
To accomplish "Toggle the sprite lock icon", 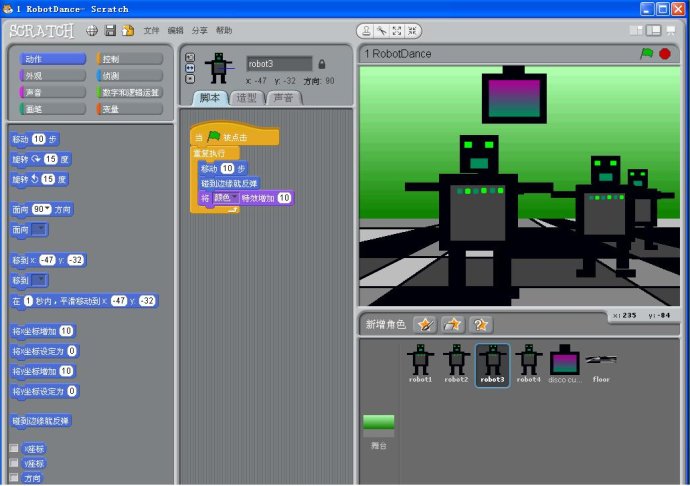I will (322, 64).
